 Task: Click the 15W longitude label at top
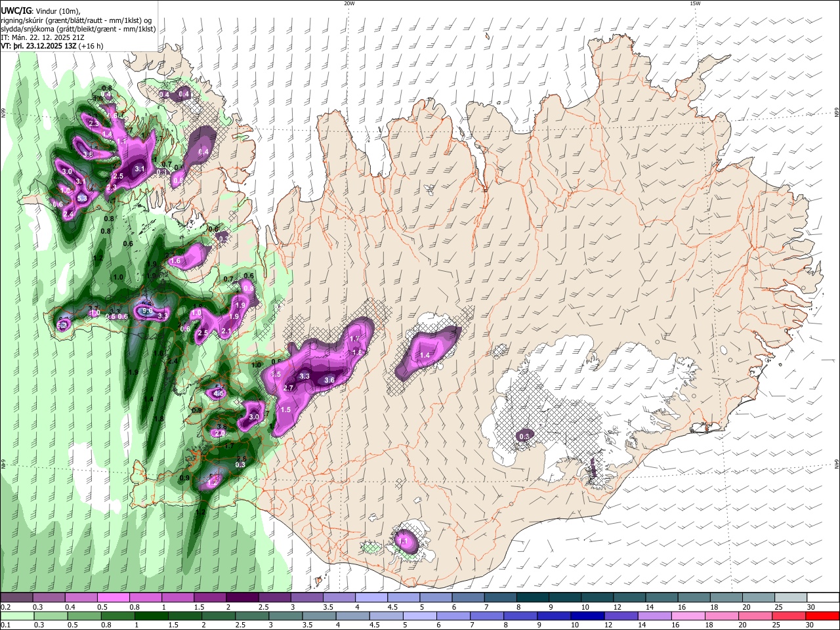coord(694,3)
